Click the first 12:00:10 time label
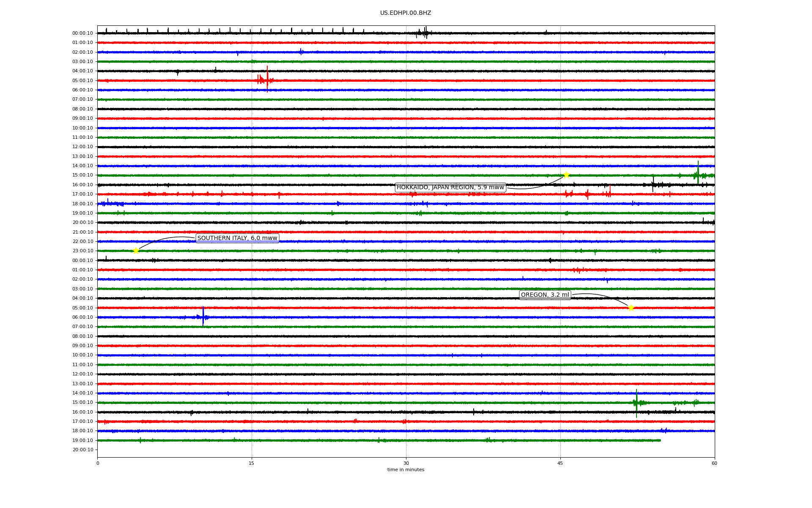Viewport: 812px width, 508px height. tap(82, 147)
